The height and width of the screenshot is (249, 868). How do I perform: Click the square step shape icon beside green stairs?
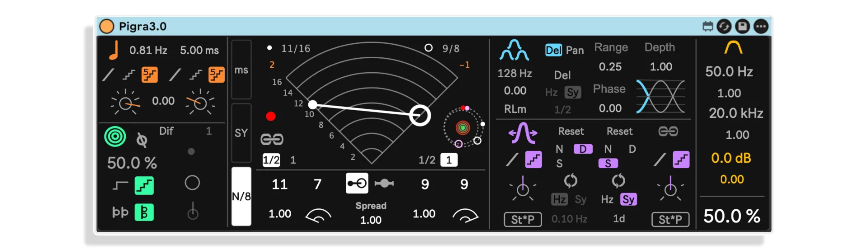[x=120, y=185]
